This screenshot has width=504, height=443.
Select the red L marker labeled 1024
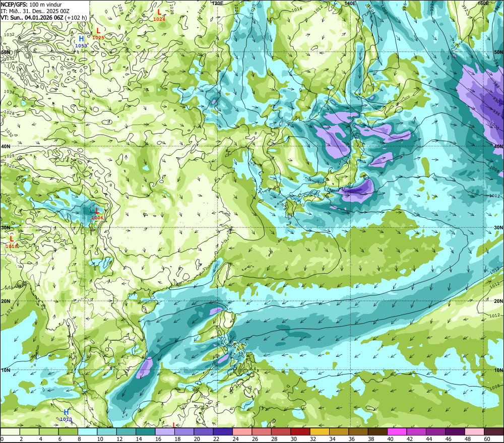click(x=159, y=12)
